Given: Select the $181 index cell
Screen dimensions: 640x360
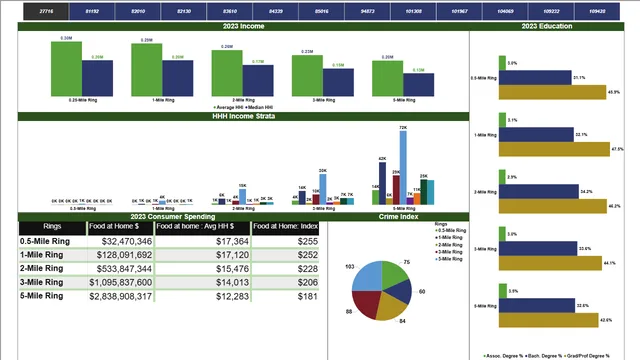Looking at the screenshot, I should (285, 296).
